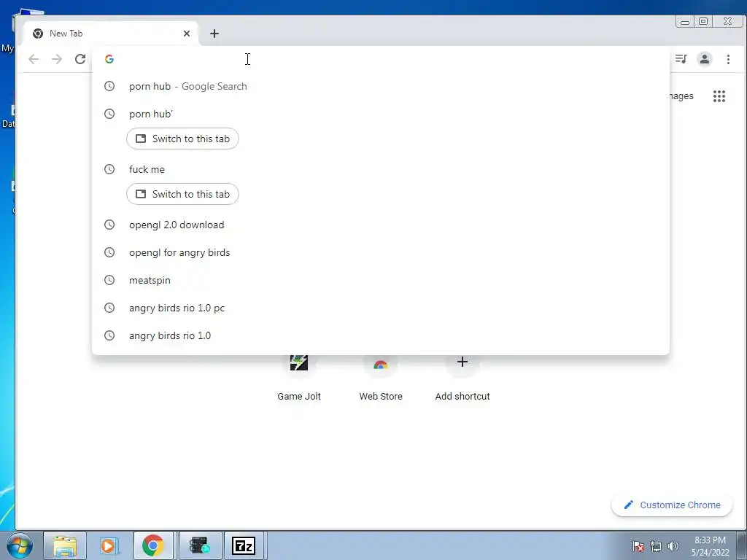
Task: Open the Windows Start menu
Action: 20,545
